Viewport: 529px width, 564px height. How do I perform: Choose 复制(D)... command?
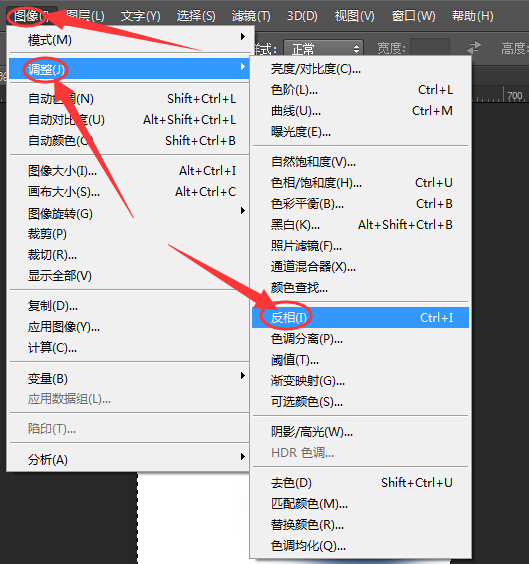[x=129, y=306]
